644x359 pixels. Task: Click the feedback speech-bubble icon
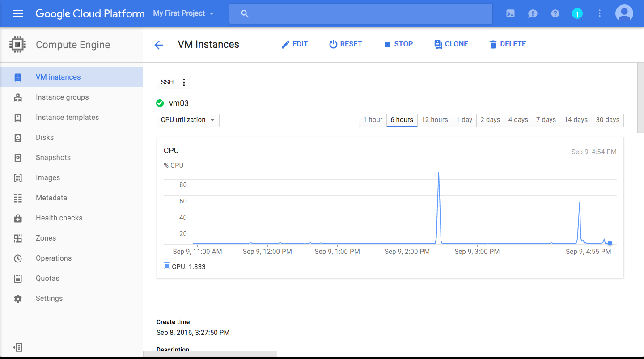[533, 13]
